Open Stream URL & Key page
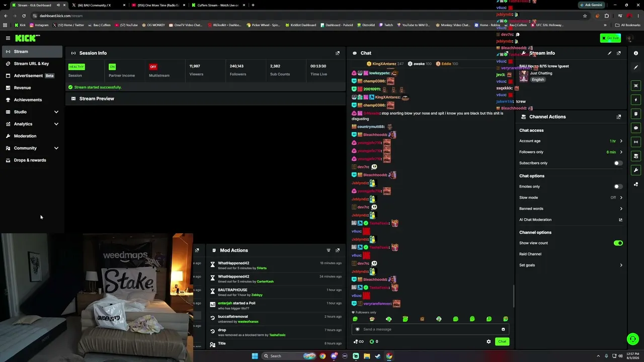The width and height of the screenshot is (644, 362). 33,63
